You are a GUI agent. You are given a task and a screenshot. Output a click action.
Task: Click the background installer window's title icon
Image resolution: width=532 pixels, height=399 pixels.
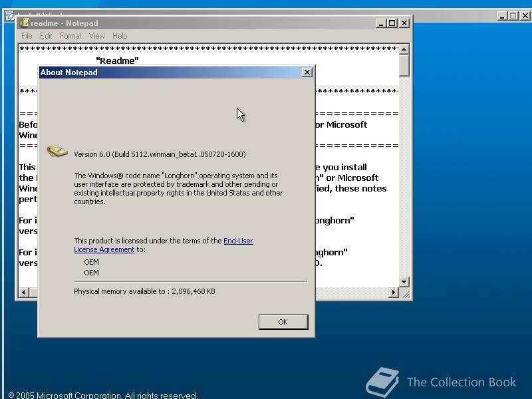click(10, 15)
